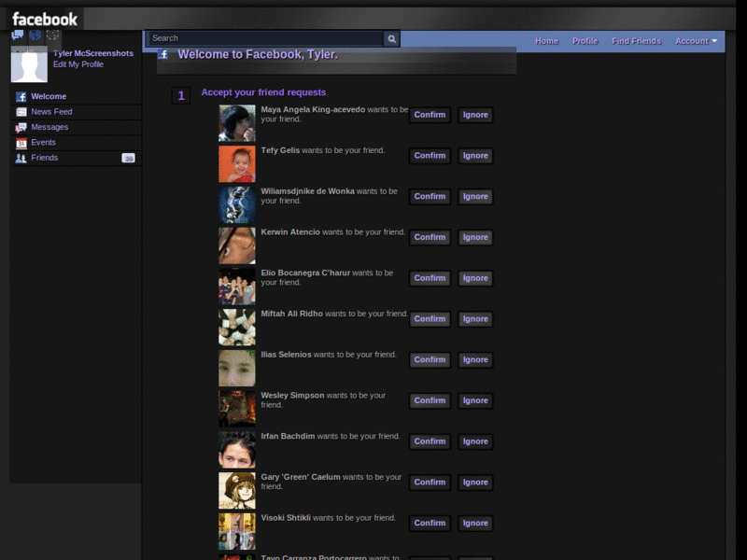Ignore Miftah Ali Ridho's friend request
The height and width of the screenshot is (560, 747).
coord(475,319)
